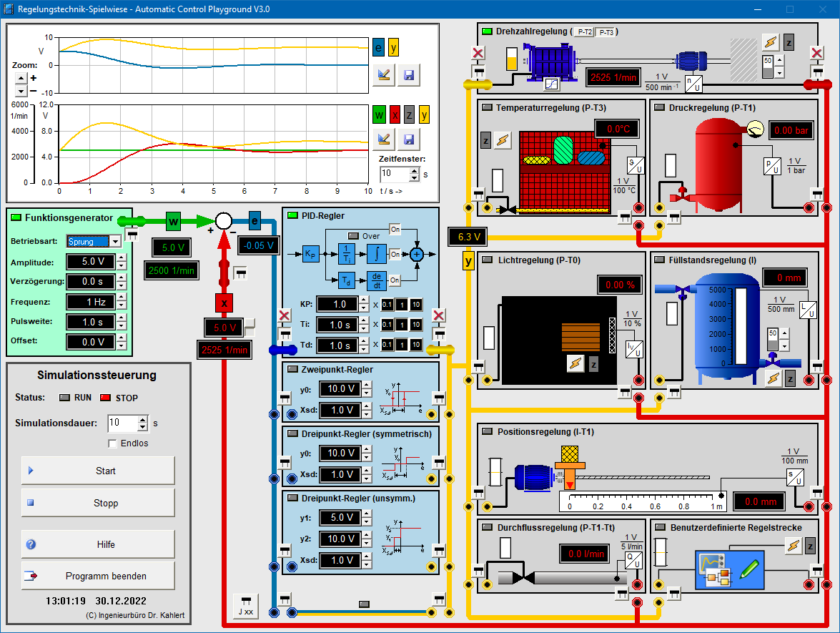Toggle the integrator On switch in PID-Regler

(395, 254)
